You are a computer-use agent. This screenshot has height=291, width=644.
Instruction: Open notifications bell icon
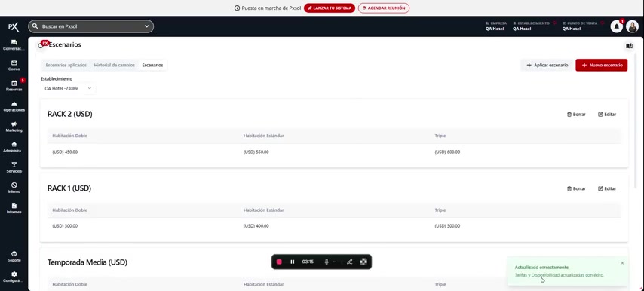617,26
